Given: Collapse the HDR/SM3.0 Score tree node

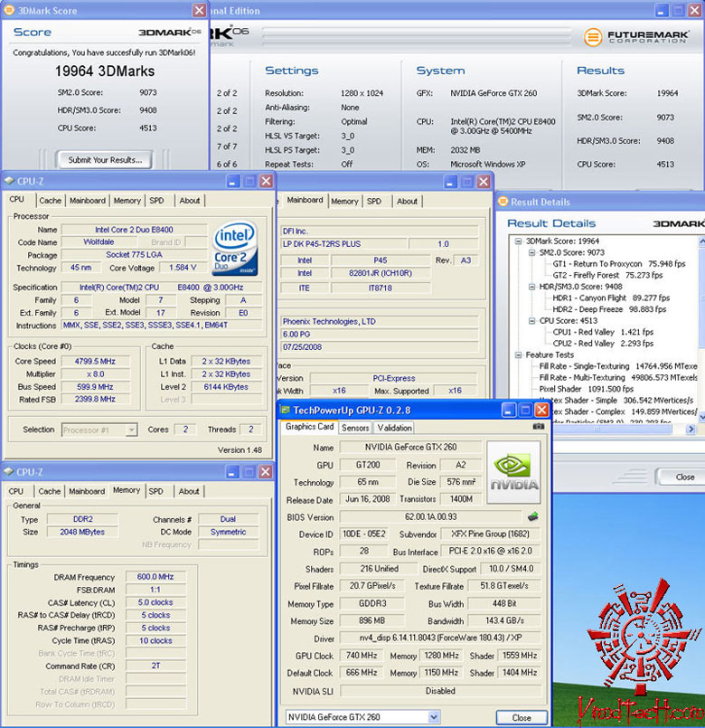Looking at the screenshot, I should coord(531,287).
